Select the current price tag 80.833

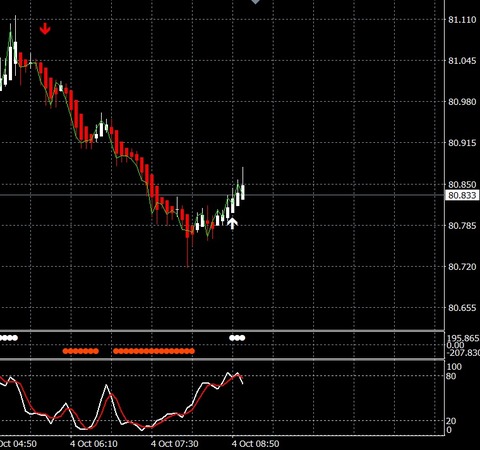(x=462, y=195)
